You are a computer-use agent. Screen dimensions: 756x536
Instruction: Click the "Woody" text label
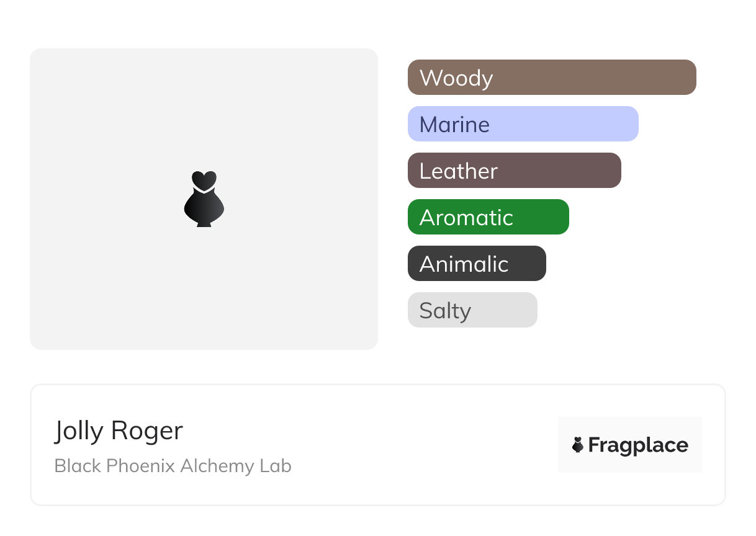(x=456, y=78)
